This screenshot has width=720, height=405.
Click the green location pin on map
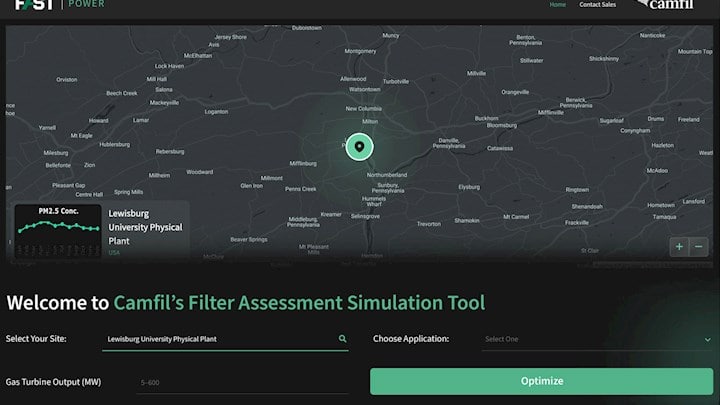pyautogui.click(x=358, y=148)
